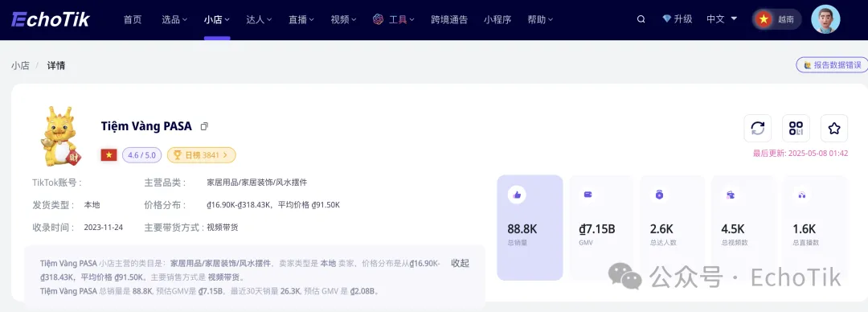This screenshot has height=312, width=868.
Task: Select the 1.6K 总直播数 card
Action: [x=815, y=228]
